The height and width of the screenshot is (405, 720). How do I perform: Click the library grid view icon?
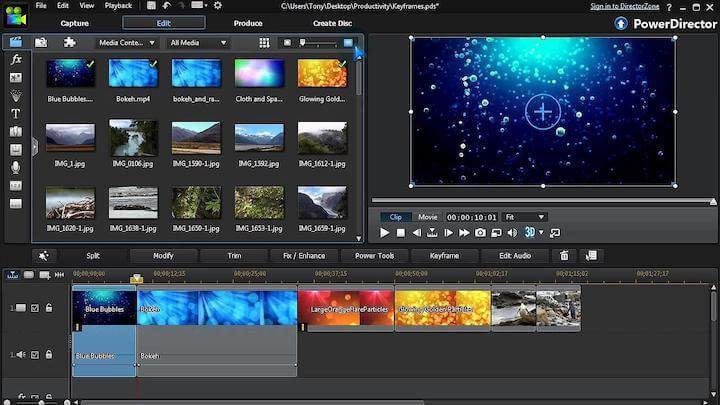[x=264, y=43]
